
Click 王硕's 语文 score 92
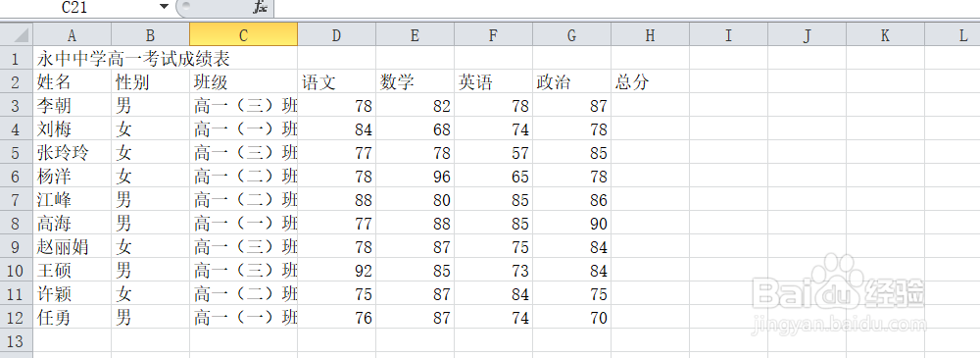point(337,271)
